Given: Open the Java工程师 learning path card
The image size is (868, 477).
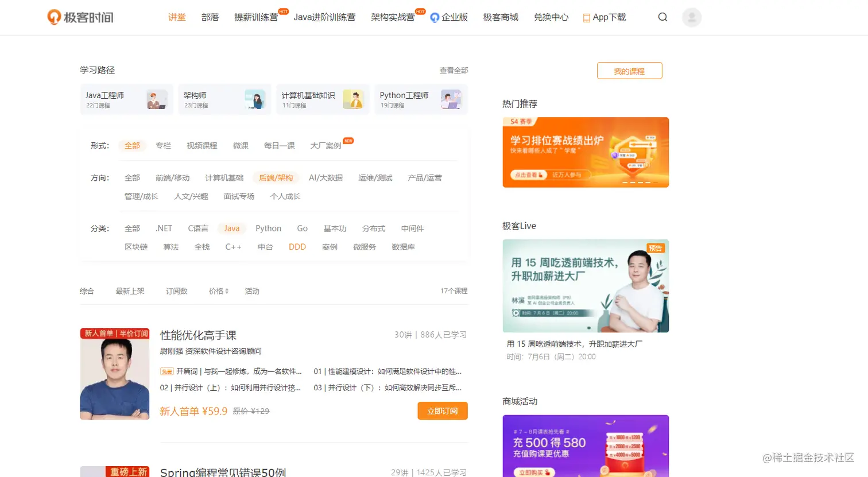Looking at the screenshot, I should [x=126, y=99].
